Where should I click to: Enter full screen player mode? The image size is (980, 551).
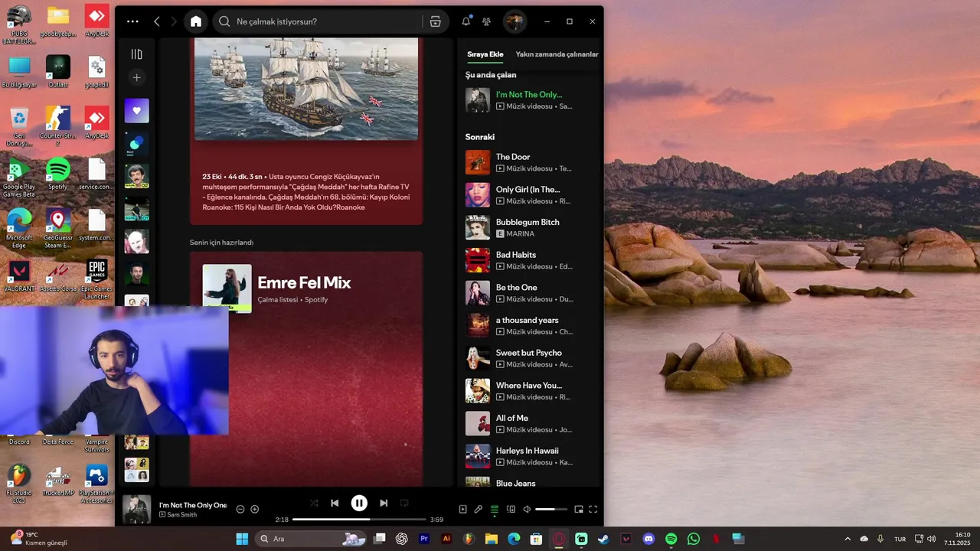[x=593, y=509]
